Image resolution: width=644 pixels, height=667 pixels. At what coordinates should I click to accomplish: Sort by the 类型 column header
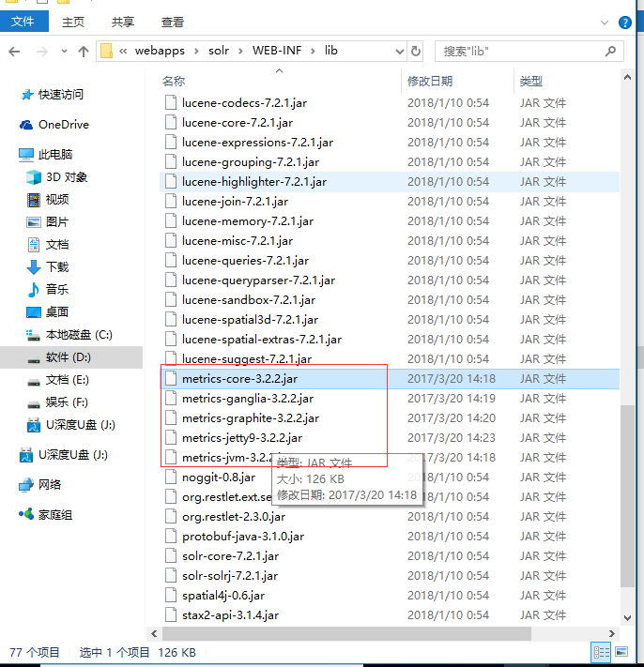(x=530, y=81)
